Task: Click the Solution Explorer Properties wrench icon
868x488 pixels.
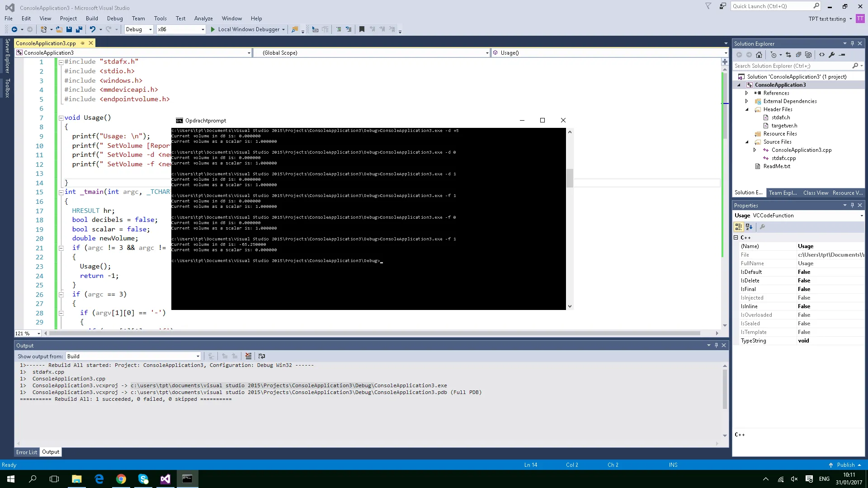Action: [x=832, y=55]
